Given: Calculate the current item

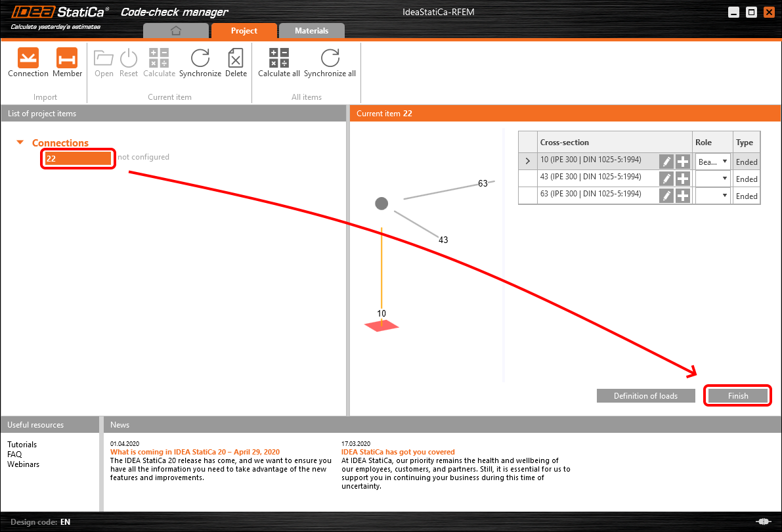Looking at the screenshot, I should pos(159,62).
